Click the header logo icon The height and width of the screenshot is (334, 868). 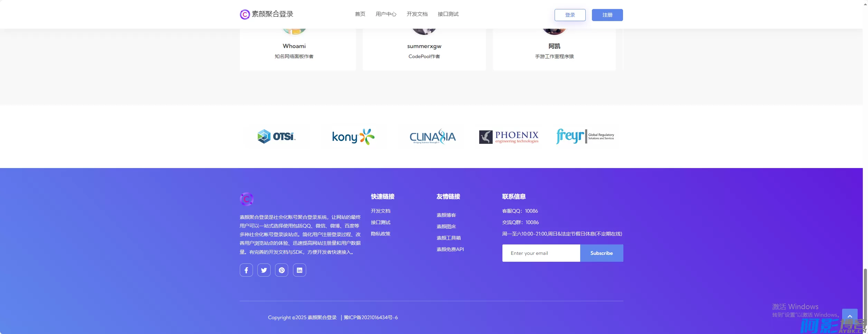tap(245, 15)
